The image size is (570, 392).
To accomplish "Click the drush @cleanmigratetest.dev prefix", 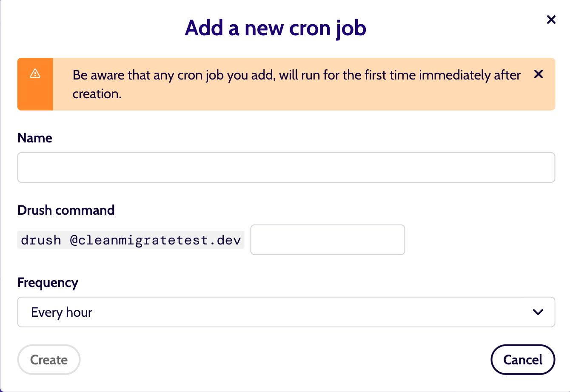I will pos(131,240).
